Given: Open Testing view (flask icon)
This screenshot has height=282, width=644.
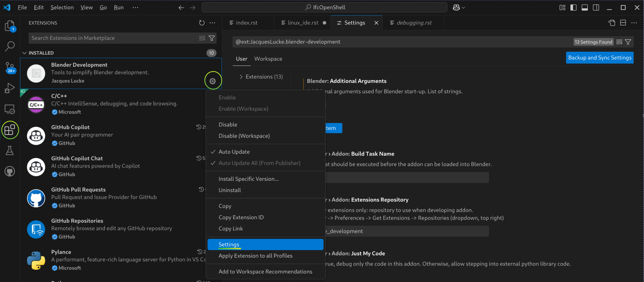Looking at the screenshot, I should 10,150.
